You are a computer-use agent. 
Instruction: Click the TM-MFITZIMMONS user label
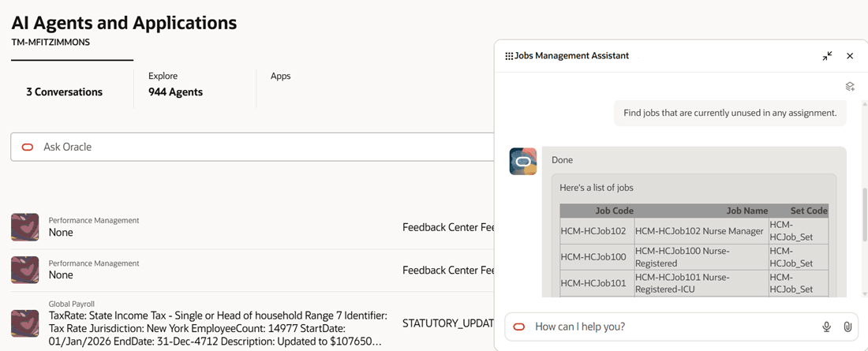pyautogui.click(x=51, y=42)
